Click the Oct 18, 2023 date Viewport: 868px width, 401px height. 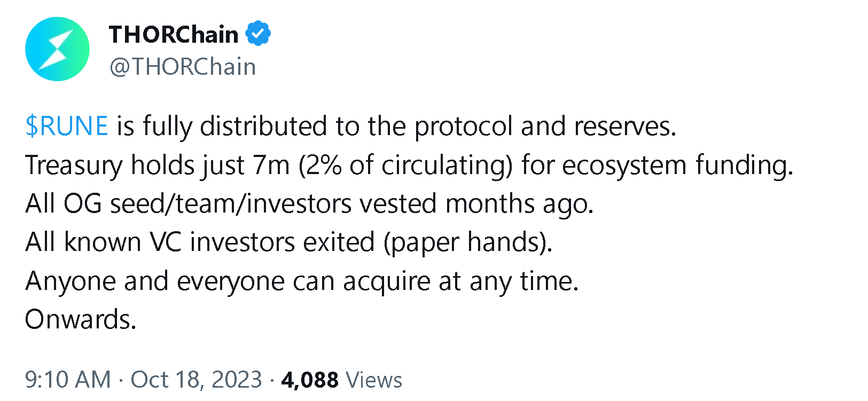[197, 380]
